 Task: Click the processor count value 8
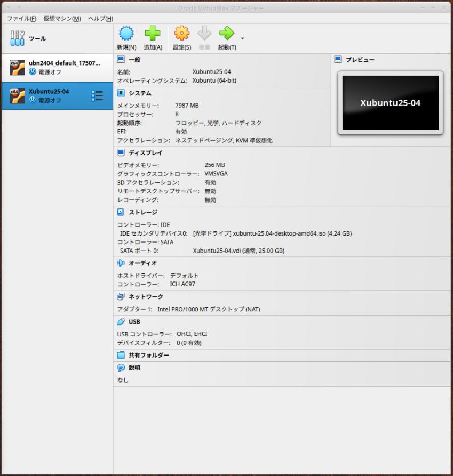177,114
